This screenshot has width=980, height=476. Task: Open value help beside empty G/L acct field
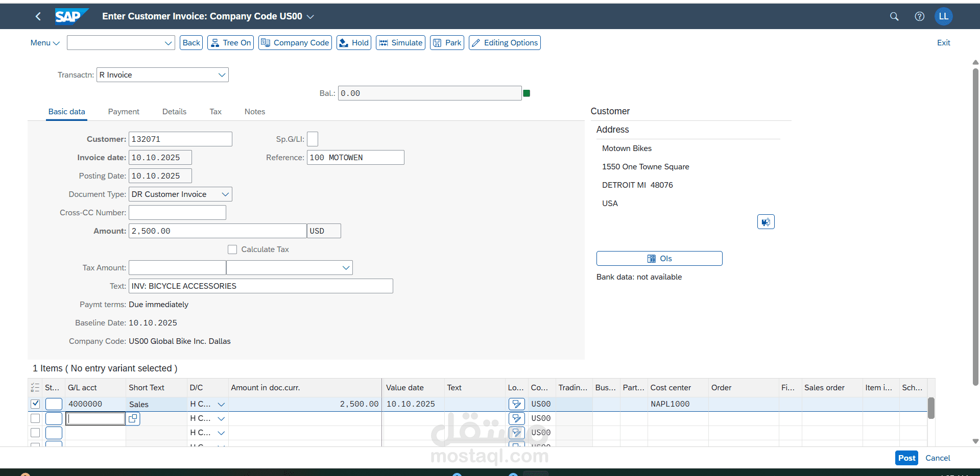coord(133,418)
